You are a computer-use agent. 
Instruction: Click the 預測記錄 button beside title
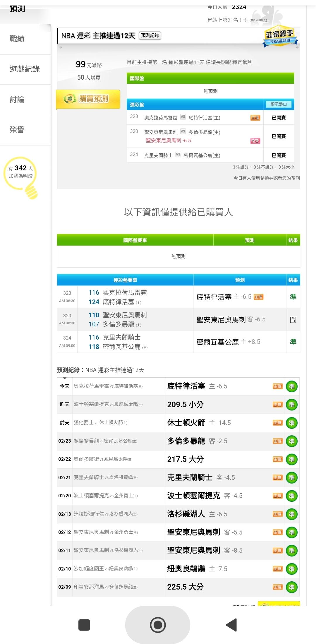click(150, 35)
